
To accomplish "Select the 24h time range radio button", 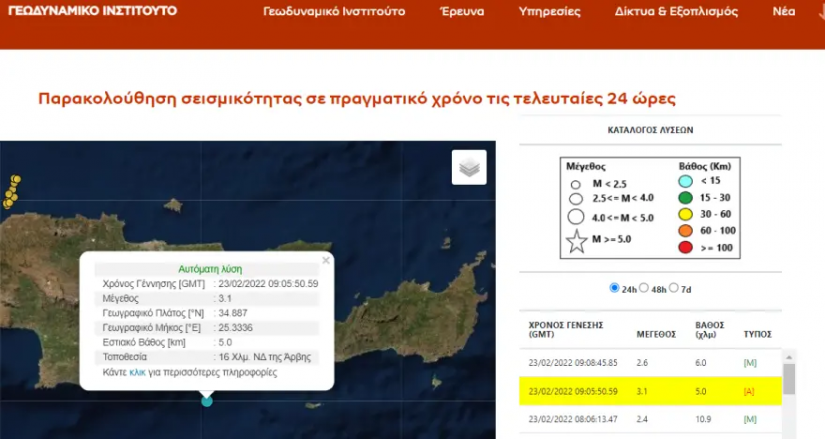I will (614, 288).
